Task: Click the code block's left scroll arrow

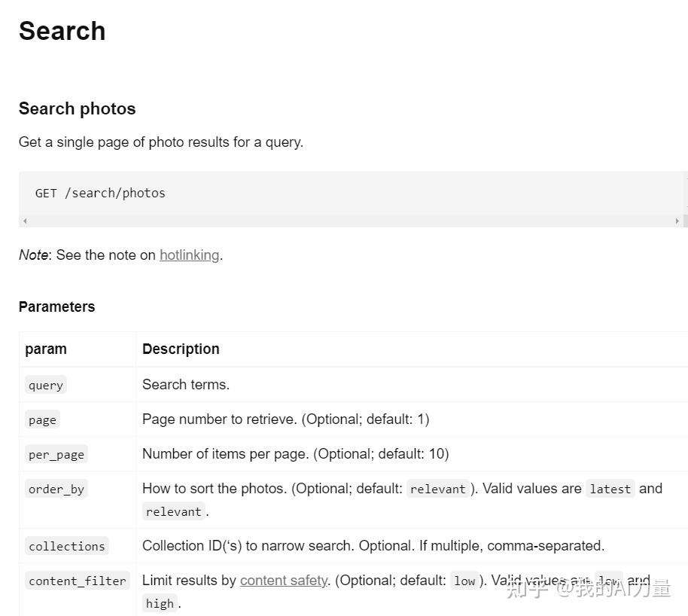Action: 25,221
